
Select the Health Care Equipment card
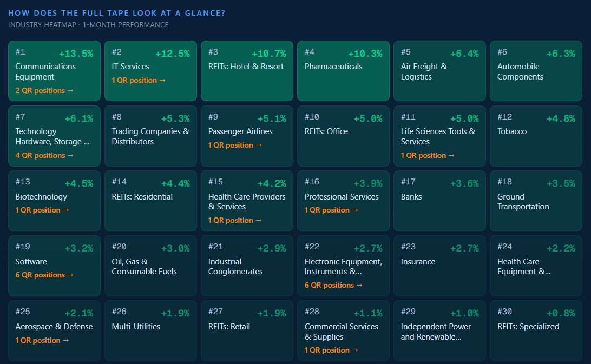point(536,266)
